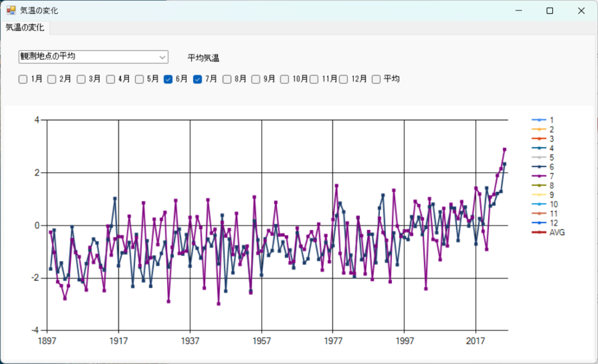598x364 pixels.
Task: Uncheck the 7月 checkbox
Action: [197, 79]
